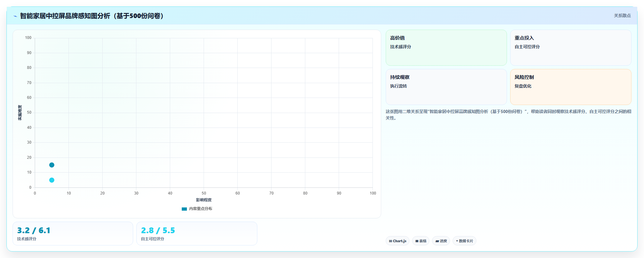
Task: Click the 执行流转 text in 持续观察 card
Action: tap(398, 86)
